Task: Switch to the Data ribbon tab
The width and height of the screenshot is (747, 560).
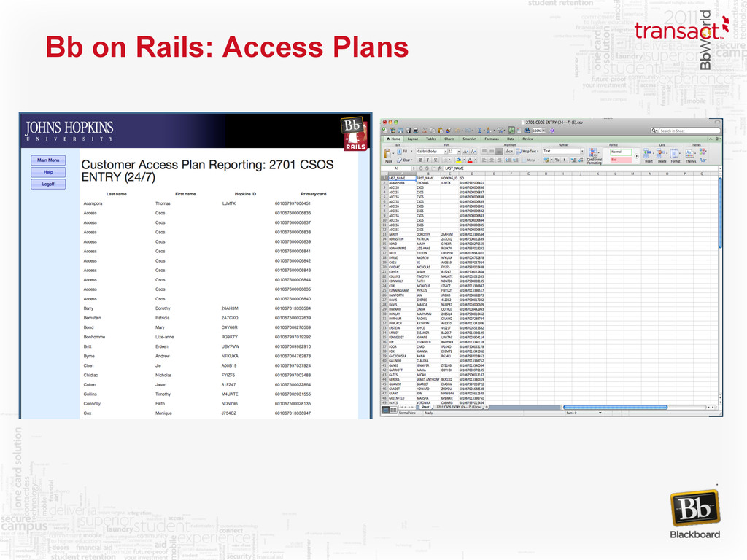Action: click(x=510, y=139)
